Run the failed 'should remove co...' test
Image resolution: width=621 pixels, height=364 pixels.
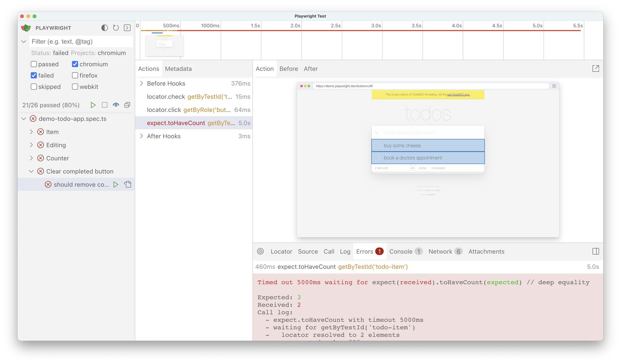click(x=116, y=184)
